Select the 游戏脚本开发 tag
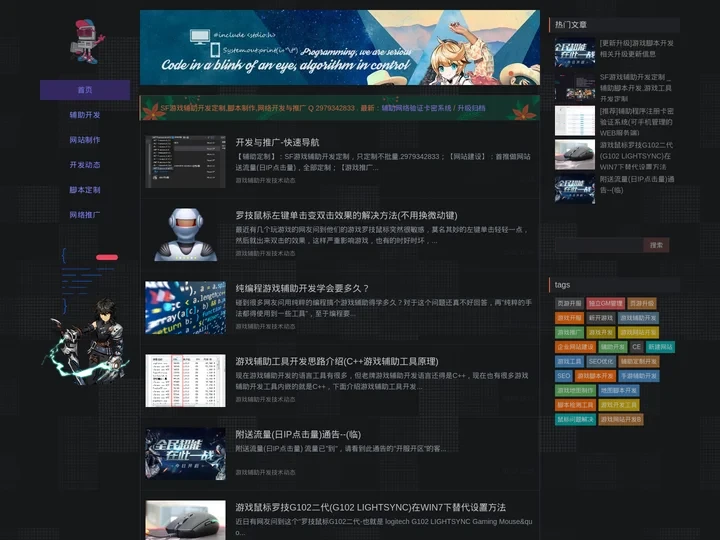Screen dimensions: 720x540 pyautogui.click(x=595, y=376)
